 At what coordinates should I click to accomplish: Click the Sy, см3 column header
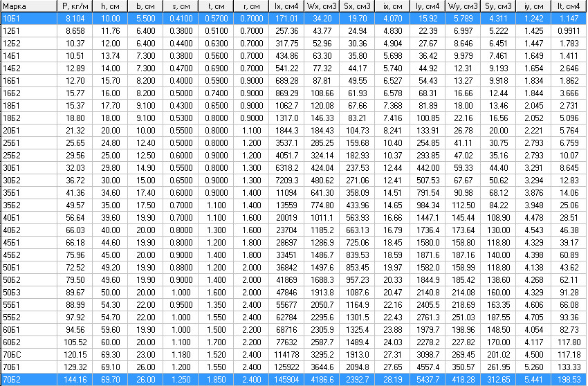[x=497, y=6]
